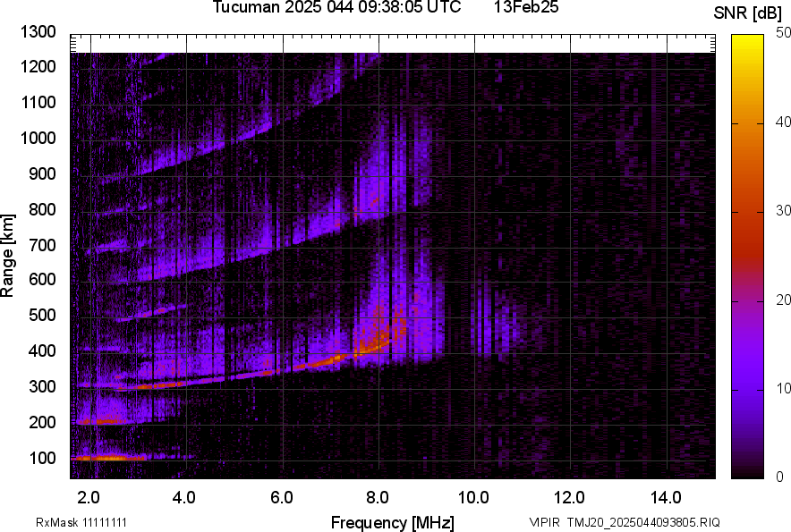Click the SNR [dB] colorbar heading
Viewport: 791px width, 532px height.
pyautogui.click(x=747, y=13)
